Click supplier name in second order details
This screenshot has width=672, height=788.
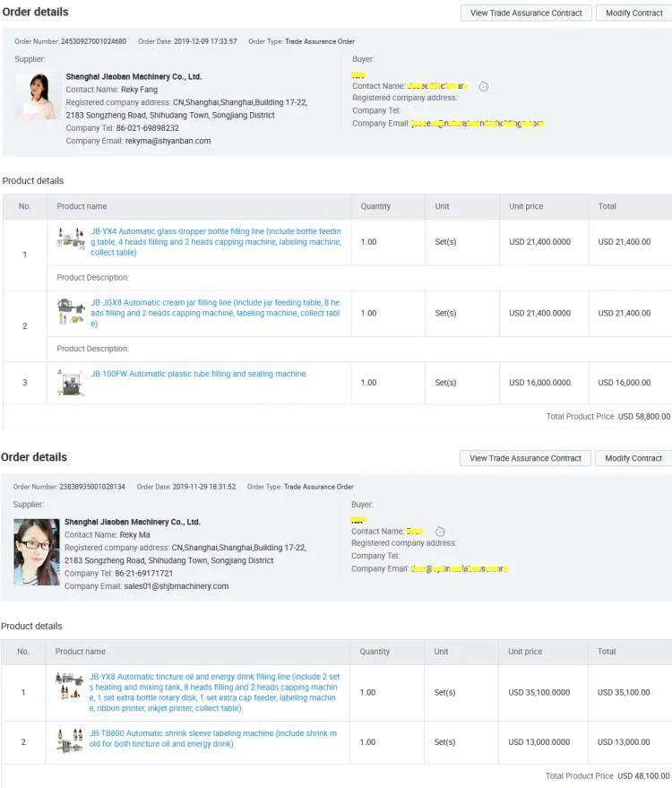[x=132, y=522]
